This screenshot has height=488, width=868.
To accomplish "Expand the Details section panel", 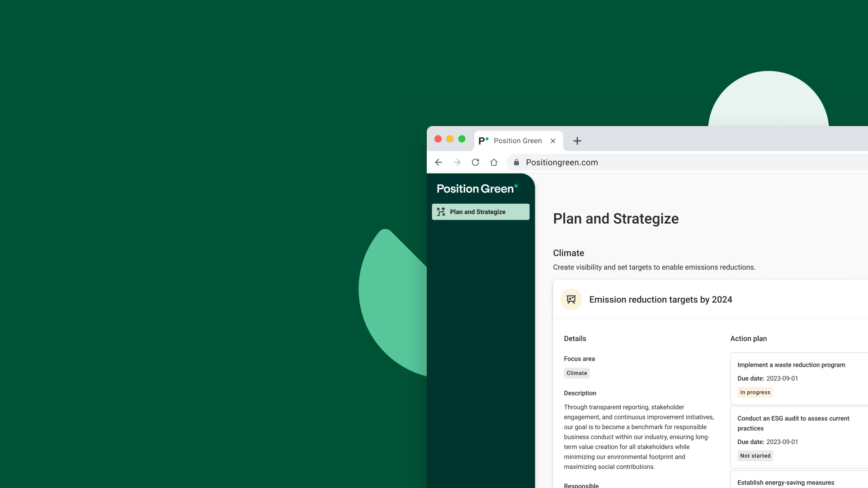I will 575,338.
